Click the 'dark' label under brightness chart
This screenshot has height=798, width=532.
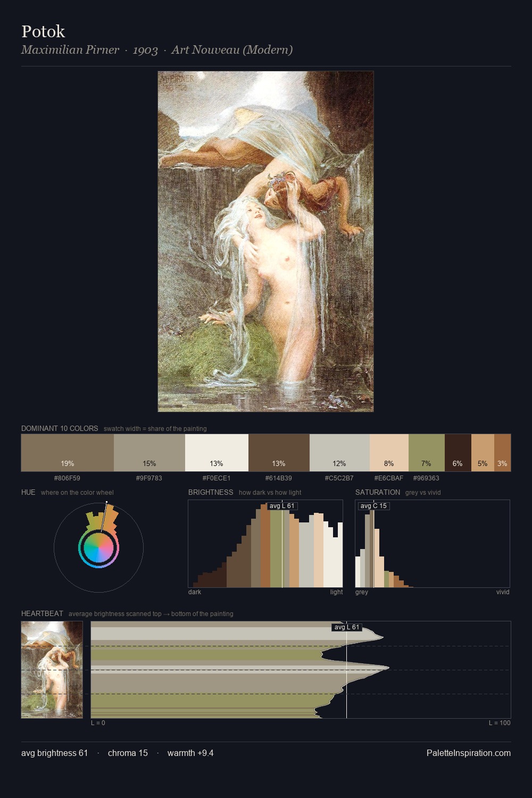(195, 592)
